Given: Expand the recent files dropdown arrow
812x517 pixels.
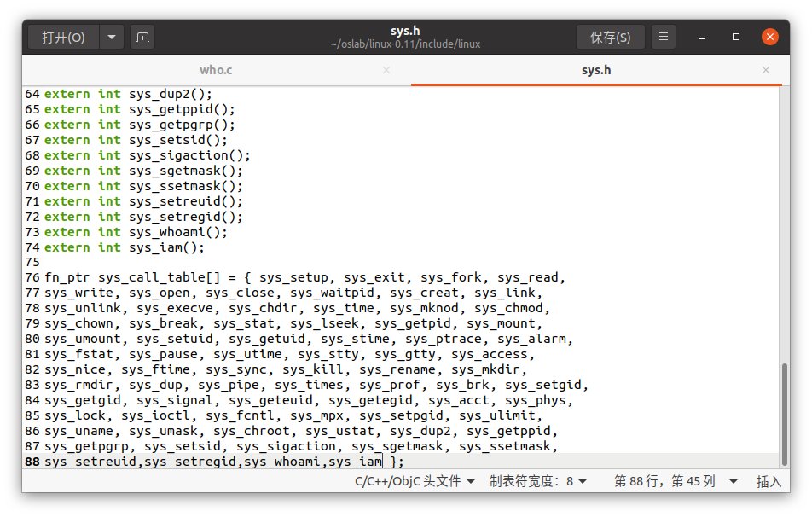Looking at the screenshot, I should [112, 38].
